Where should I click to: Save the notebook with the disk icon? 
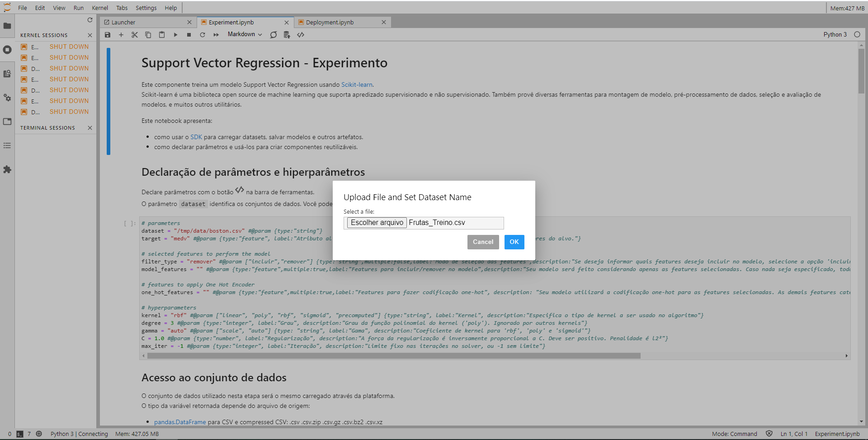pyautogui.click(x=108, y=35)
